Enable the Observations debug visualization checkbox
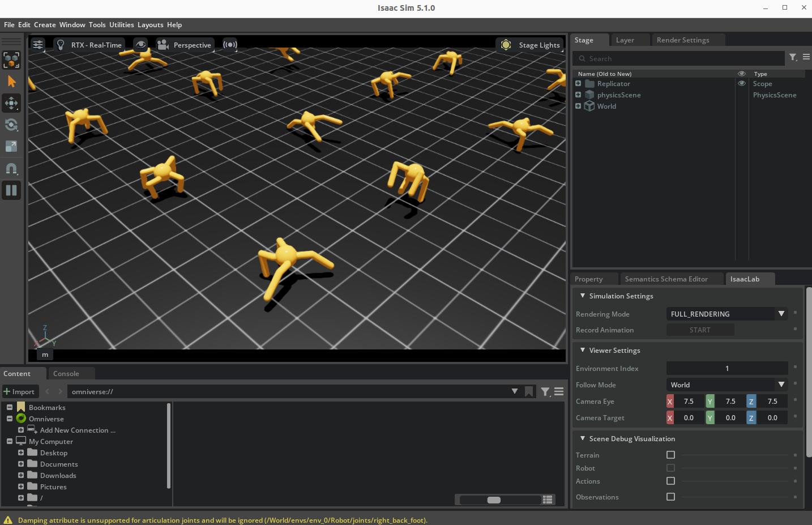This screenshot has width=812, height=525. coord(670,497)
